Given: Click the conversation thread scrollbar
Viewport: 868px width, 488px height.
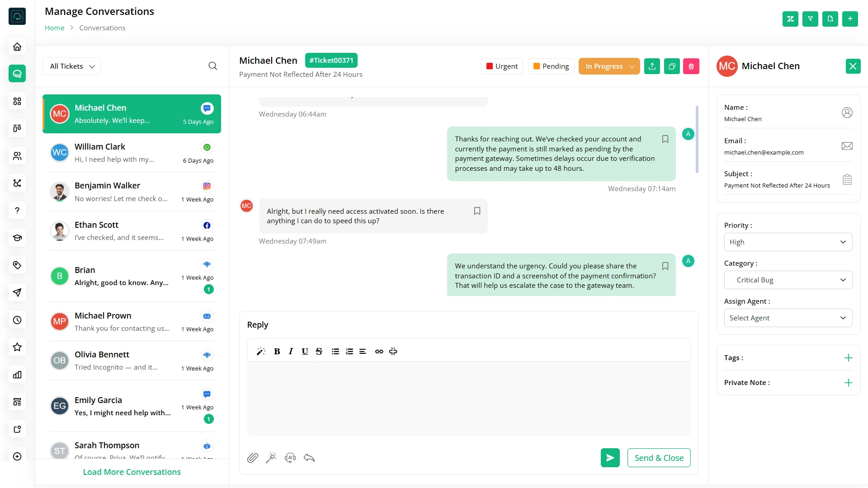Looking at the screenshot, I should tap(697, 139).
